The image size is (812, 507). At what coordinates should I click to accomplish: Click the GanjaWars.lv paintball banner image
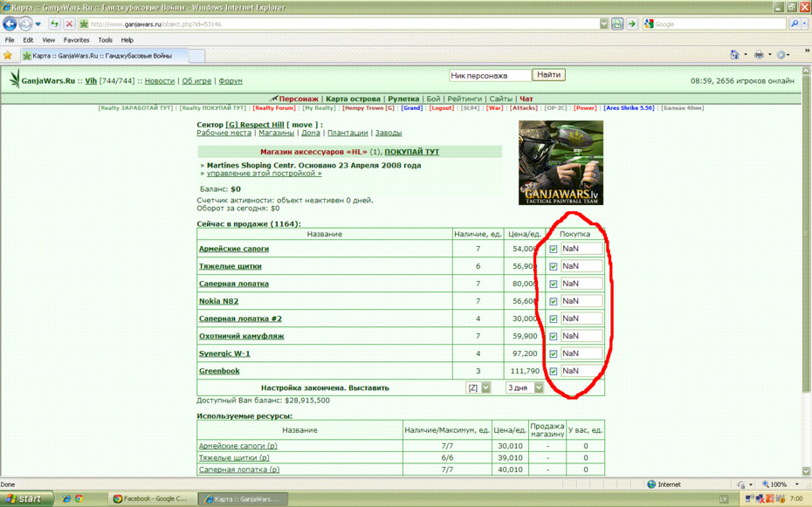click(x=561, y=162)
